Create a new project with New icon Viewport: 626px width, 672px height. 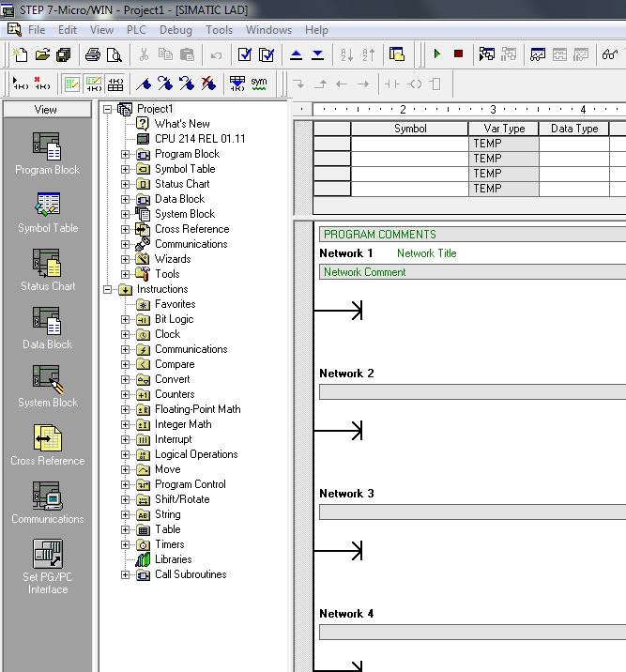coord(20,54)
